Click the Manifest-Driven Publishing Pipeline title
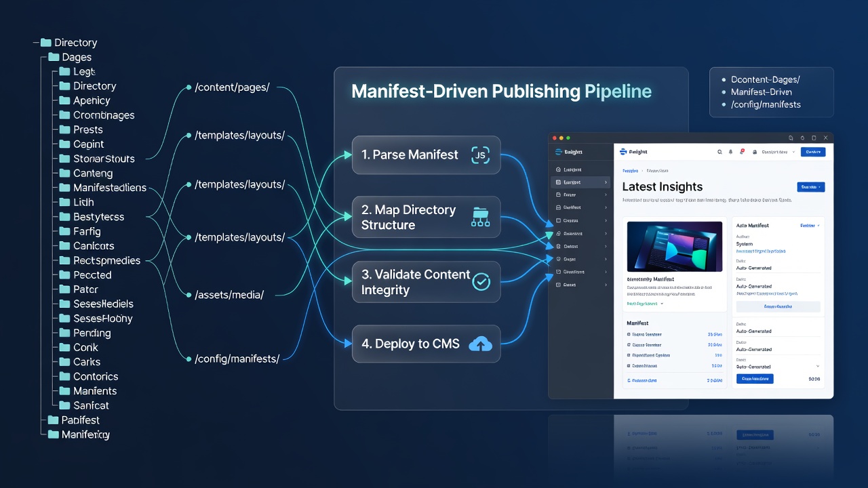The width and height of the screenshot is (868, 488). pos(501,91)
